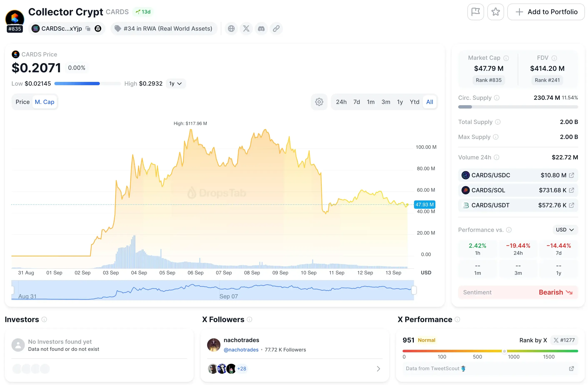Screen dimensions: 588x385
Task: Switch chart to Price view
Action: point(23,102)
